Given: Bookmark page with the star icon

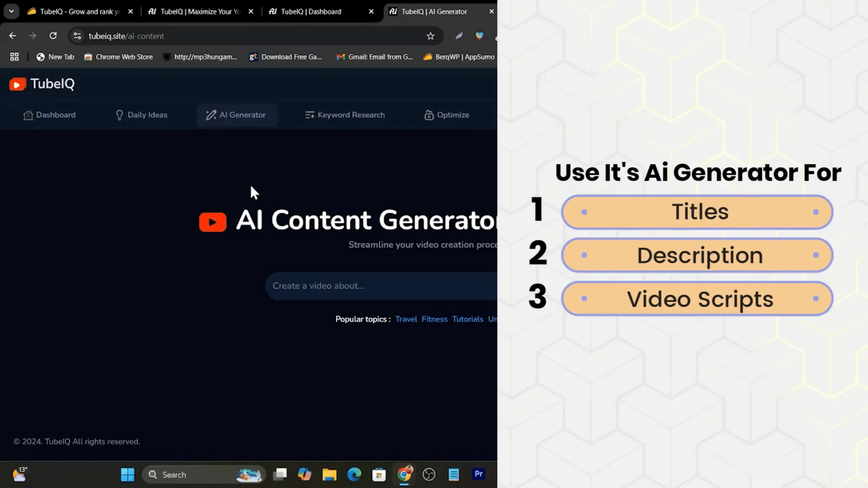Looking at the screenshot, I should (x=430, y=36).
